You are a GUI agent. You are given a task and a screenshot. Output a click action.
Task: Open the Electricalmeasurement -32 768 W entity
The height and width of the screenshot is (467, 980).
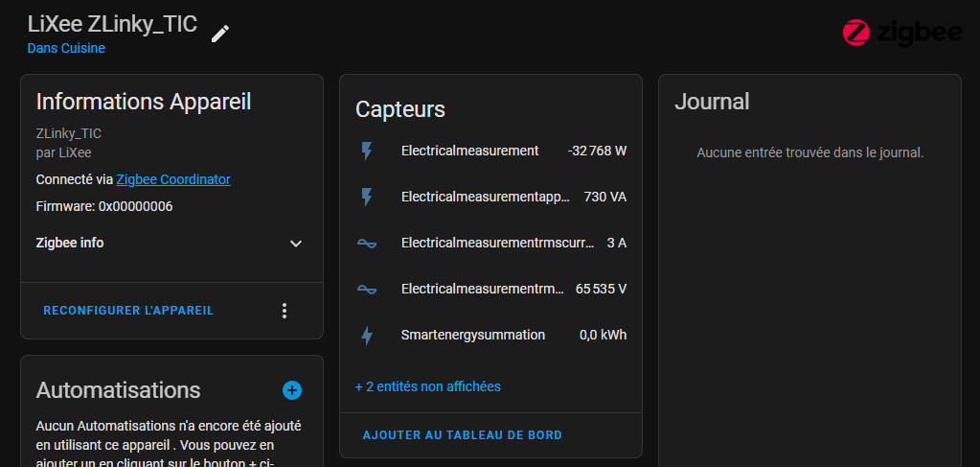(x=490, y=151)
